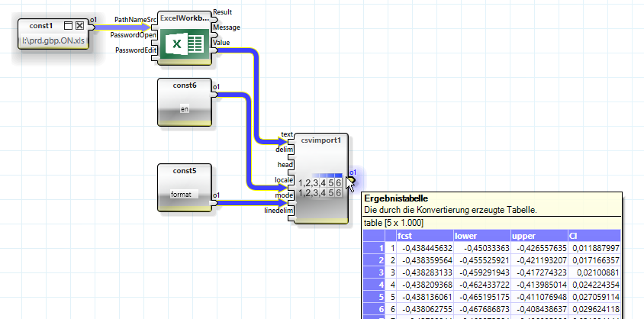
Task: Click the Value output port of ExcelWorkbook
Action: click(215, 50)
